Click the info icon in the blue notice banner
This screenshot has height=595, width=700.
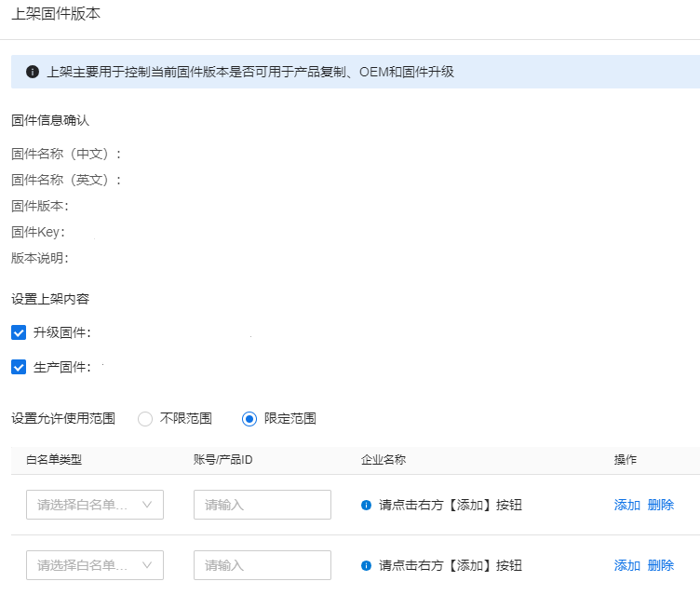[33, 72]
